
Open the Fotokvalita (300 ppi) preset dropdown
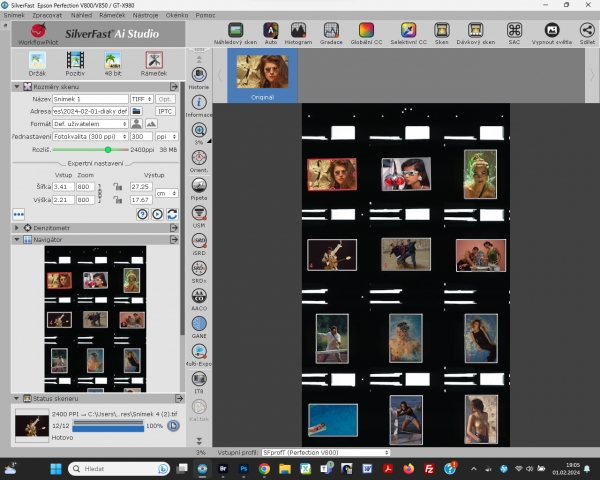(90, 136)
